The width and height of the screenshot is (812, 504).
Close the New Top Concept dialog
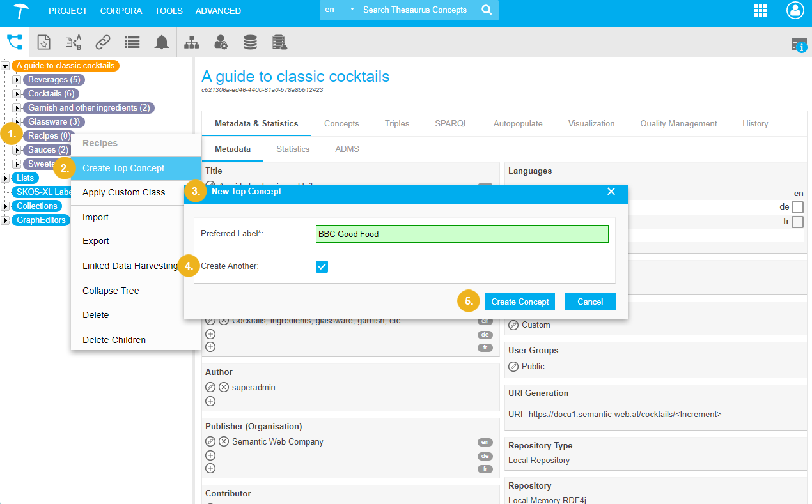coord(611,192)
